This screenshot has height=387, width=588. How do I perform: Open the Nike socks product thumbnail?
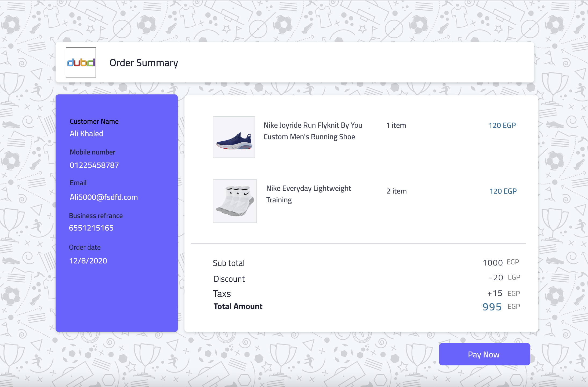coord(235,201)
